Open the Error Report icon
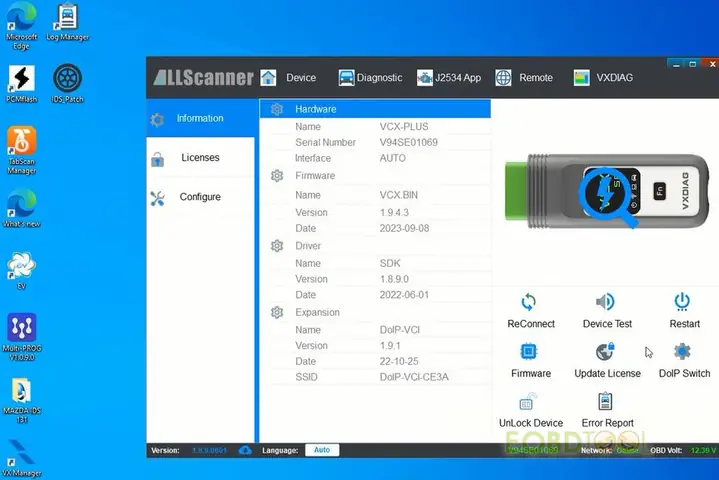Viewport: 719px width, 480px height. (x=606, y=402)
